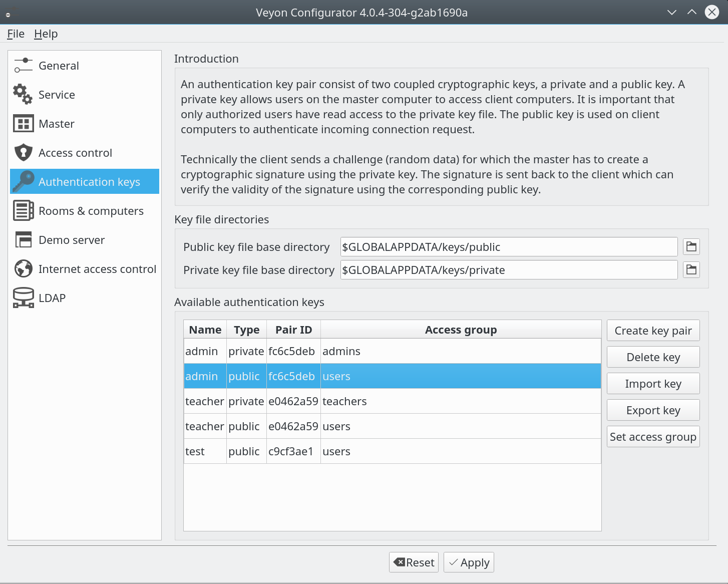Select the teacher private key row
This screenshot has height=584, width=728.
pos(392,401)
